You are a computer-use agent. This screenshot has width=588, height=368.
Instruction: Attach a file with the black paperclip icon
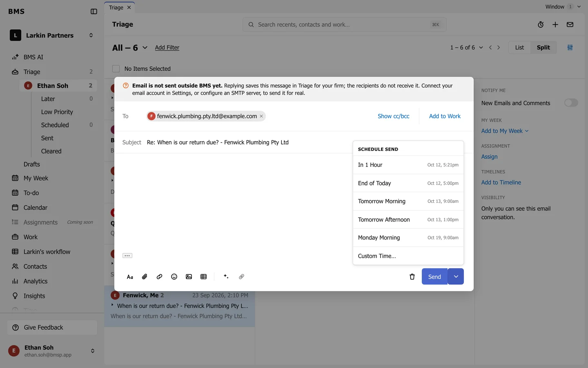[145, 277]
